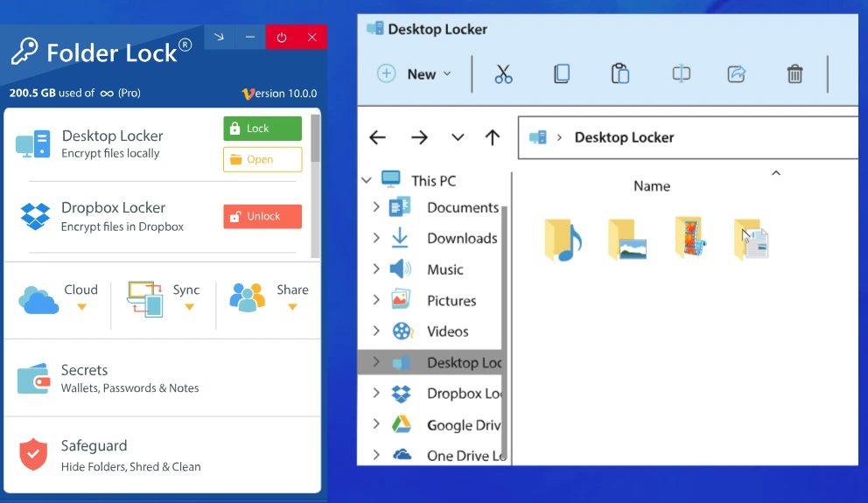Select Music in navigation tree
This screenshot has width=868, height=503.
[444, 269]
